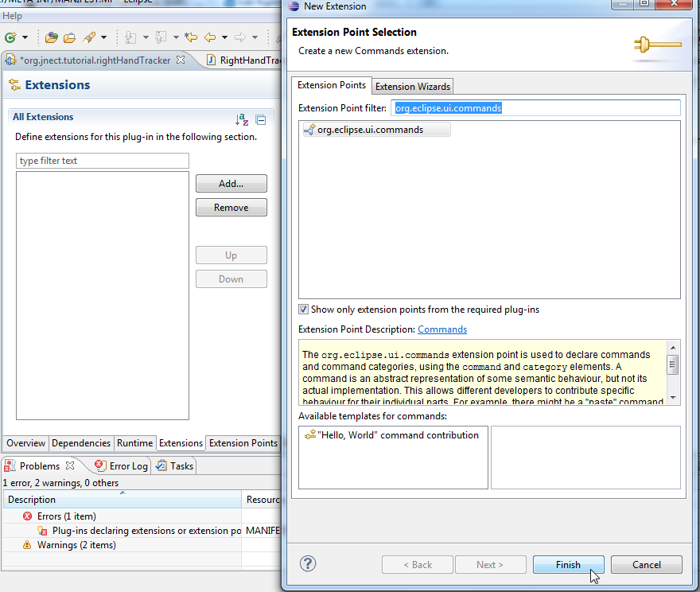The height and width of the screenshot is (592, 700).
Task: Open the Commands description link
Action: pos(442,329)
